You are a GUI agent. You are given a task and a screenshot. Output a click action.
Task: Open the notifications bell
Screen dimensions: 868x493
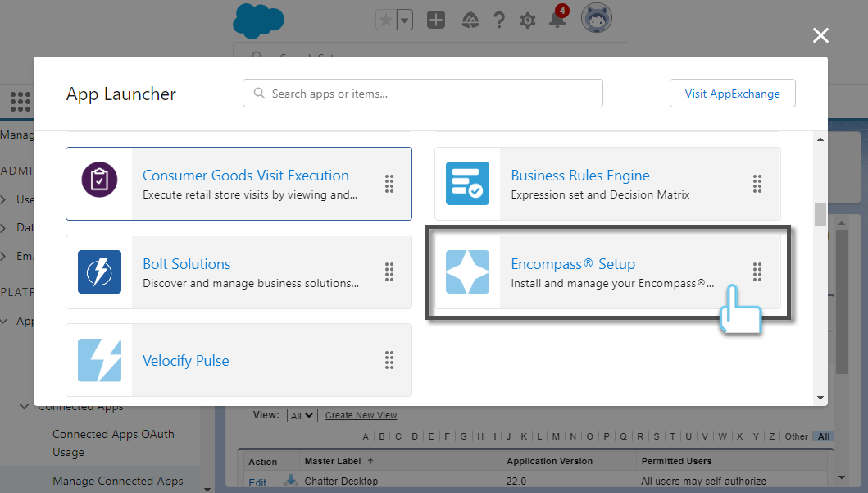(557, 20)
